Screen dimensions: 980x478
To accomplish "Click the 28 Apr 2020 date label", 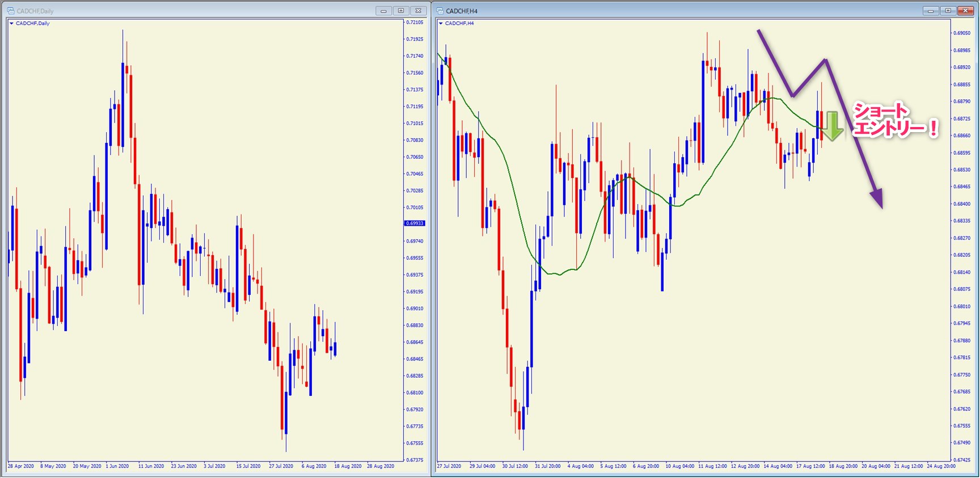I will (21, 466).
